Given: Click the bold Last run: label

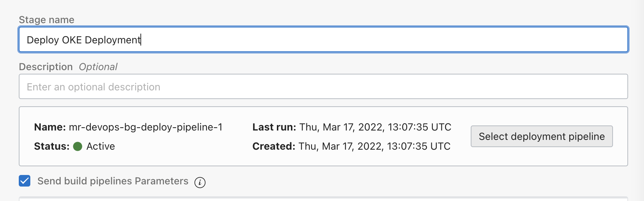Looking at the screenshot, I should click(274, 127).
